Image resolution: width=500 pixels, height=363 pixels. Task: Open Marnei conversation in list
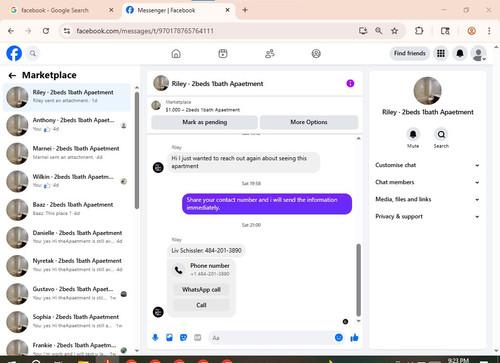coord(67,153)
